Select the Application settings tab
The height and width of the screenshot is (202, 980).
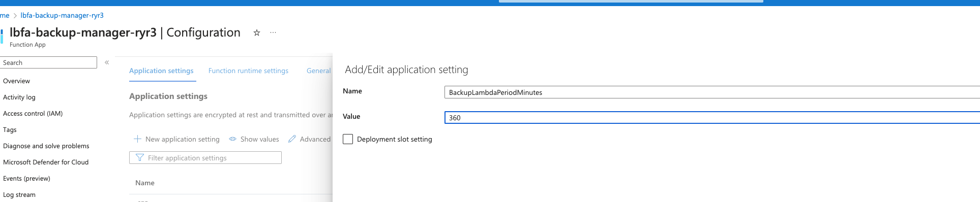pos(161,71)
